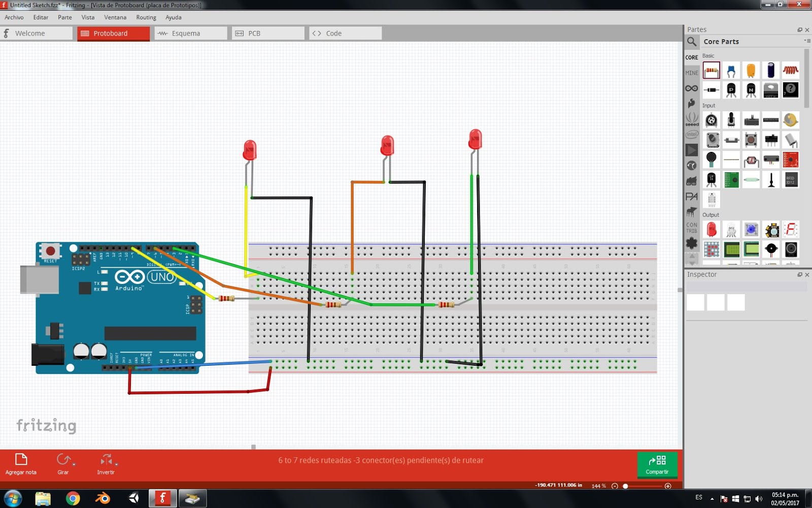Undock the Partes panel
The image size is (812, 508).
(x=800, y=30)
